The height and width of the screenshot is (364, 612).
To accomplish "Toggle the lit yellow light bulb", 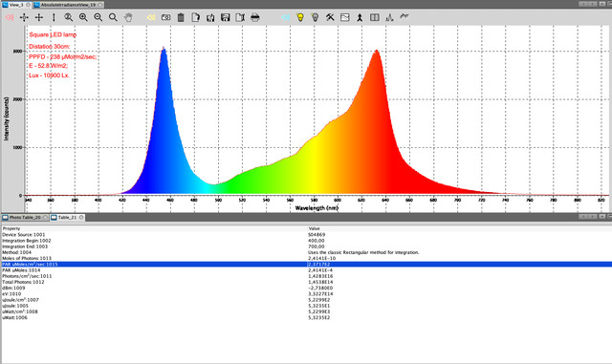I will [x=300, y=17].
